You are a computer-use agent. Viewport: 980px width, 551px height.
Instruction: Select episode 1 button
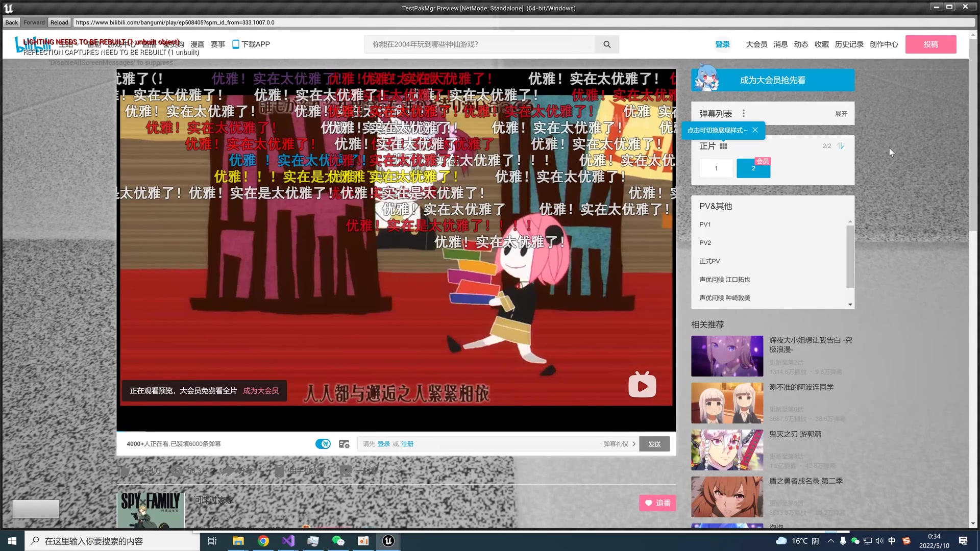pyautogui.click(x=716, y=168)
